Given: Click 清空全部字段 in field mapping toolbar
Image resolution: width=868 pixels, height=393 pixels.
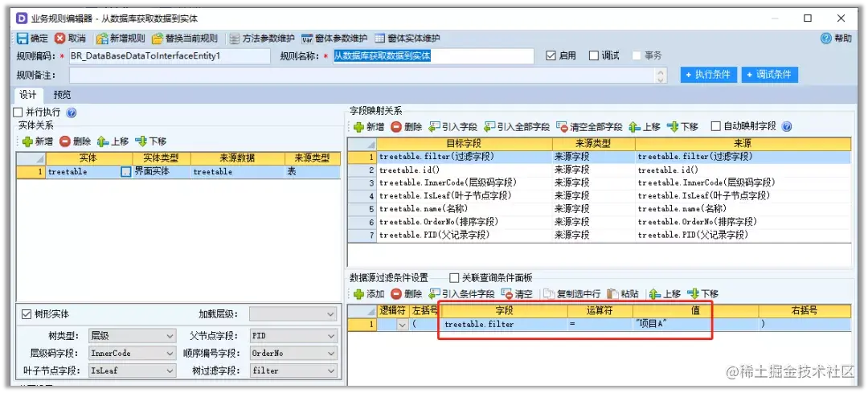Looking at the screenshot, I should click(x=589, y=127).
